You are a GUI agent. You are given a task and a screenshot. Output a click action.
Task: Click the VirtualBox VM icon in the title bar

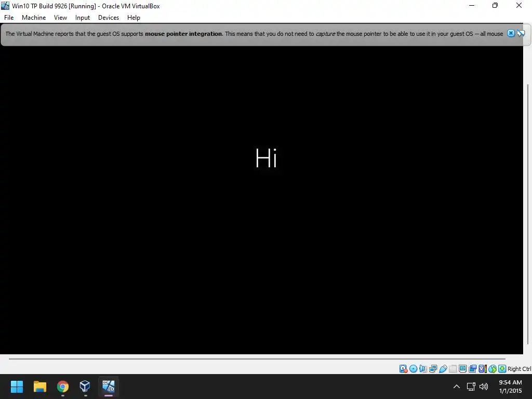5,6
